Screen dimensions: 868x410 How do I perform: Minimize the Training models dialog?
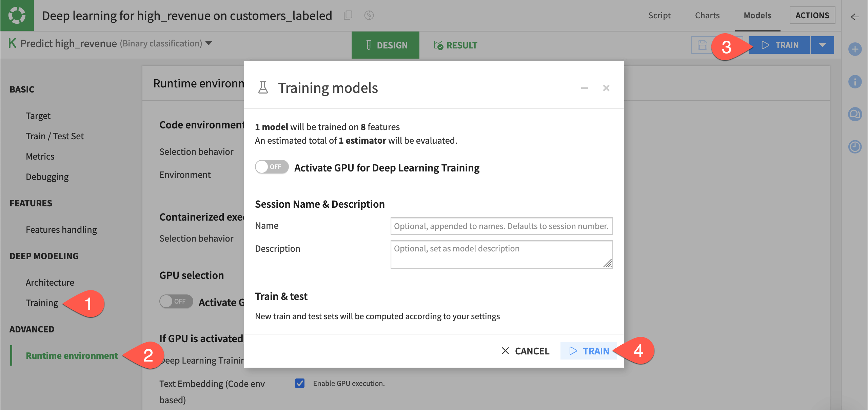[584, 88]
